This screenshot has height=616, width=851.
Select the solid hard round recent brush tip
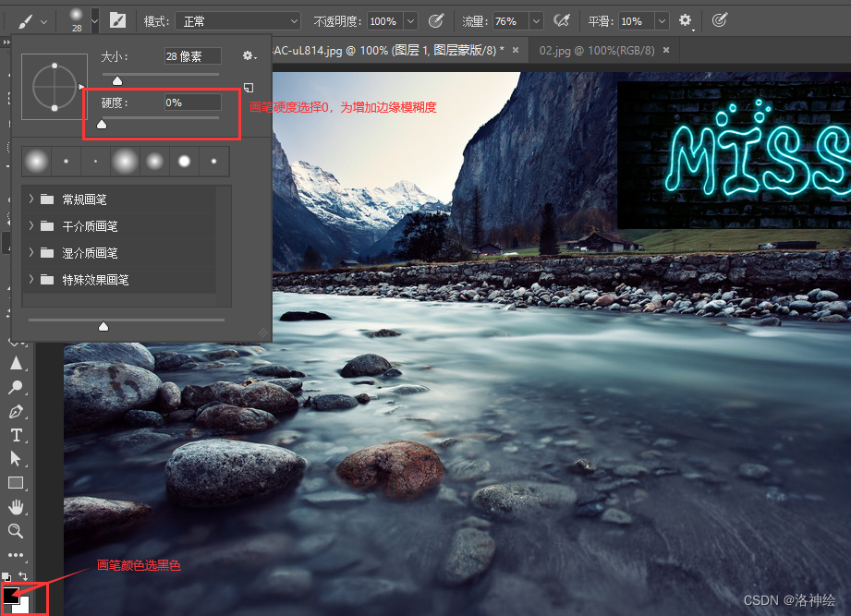click(184, 161)
